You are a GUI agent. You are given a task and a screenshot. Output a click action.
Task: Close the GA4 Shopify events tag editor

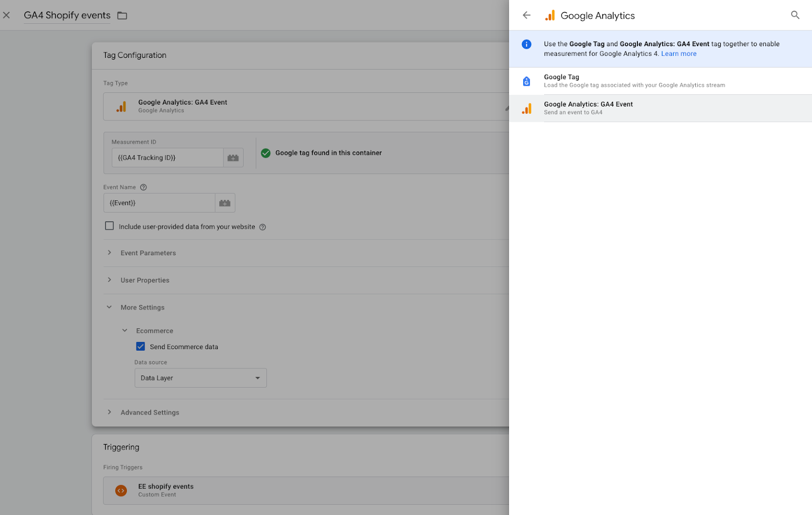[x=7, y=15]
